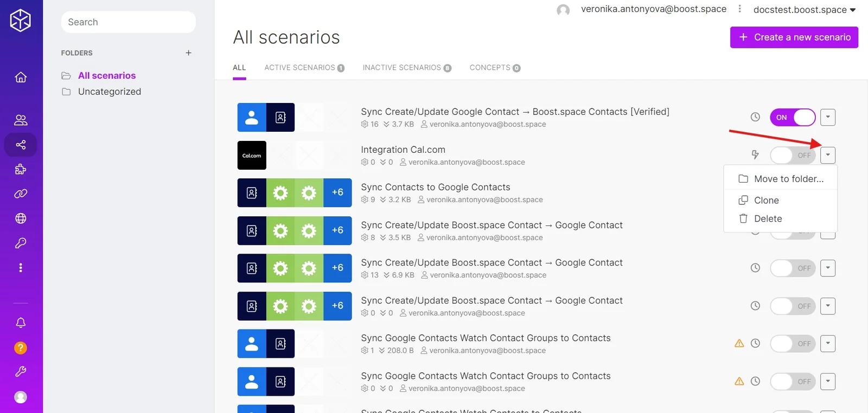Click the lightning bolt icon for Integration Cal.com
Screen dimensions: 868x413
755,155
